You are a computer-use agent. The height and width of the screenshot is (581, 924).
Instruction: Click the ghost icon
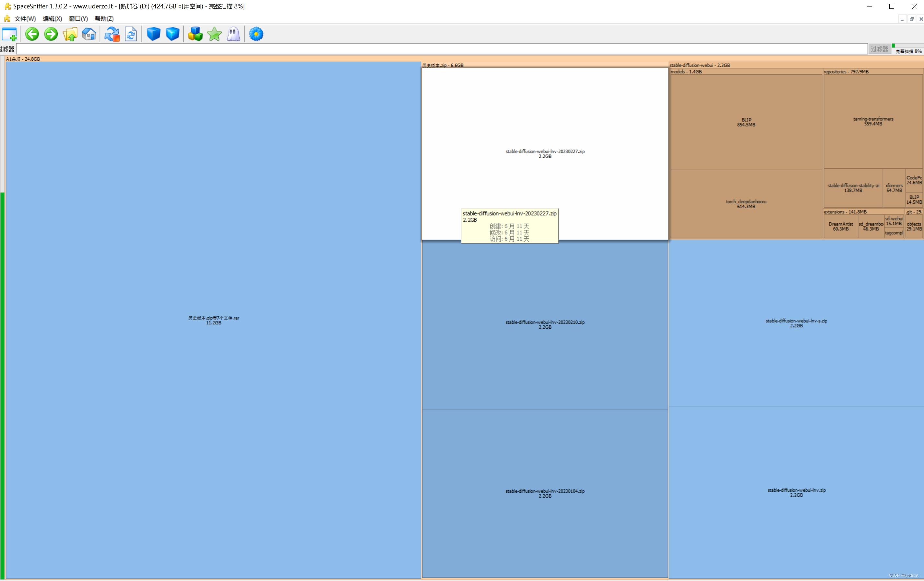pos(233,34)
